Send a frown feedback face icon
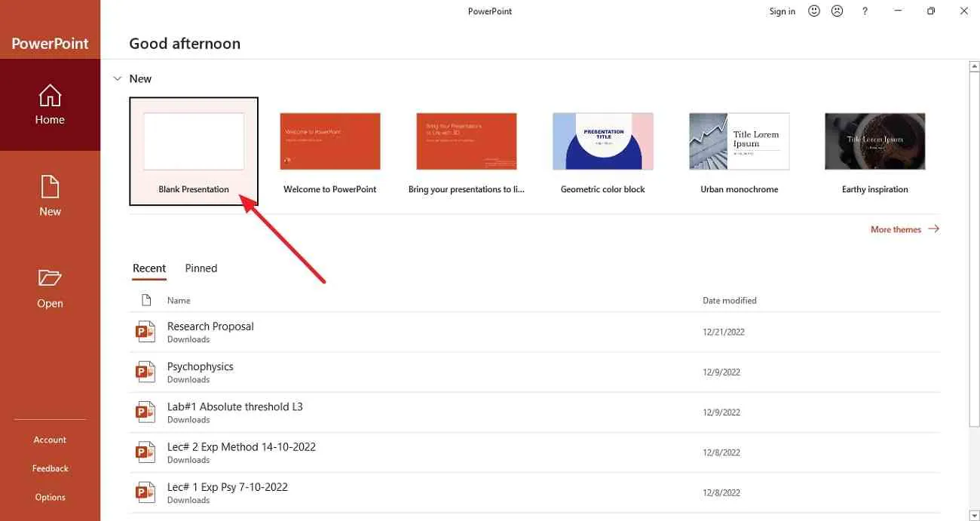This screenshot has width=980, height=521. click(837, 11)
